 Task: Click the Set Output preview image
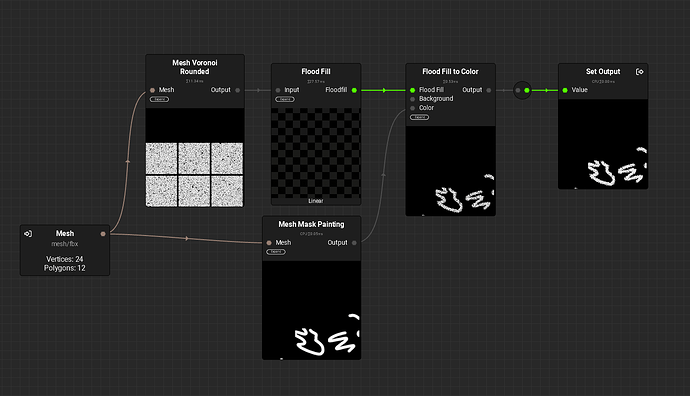click(x=603, y=144)
